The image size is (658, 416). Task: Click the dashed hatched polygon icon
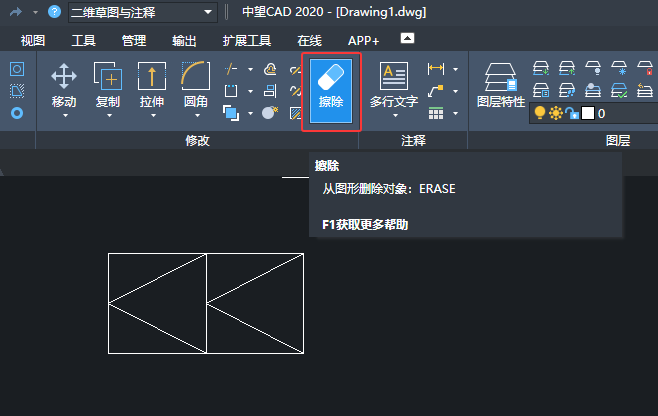(x=17, y=91)
